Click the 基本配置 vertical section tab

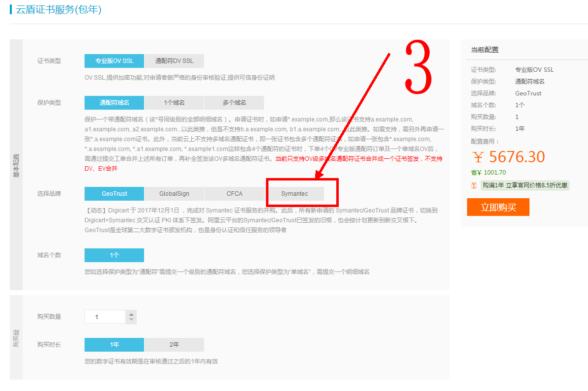pos(16,165)
